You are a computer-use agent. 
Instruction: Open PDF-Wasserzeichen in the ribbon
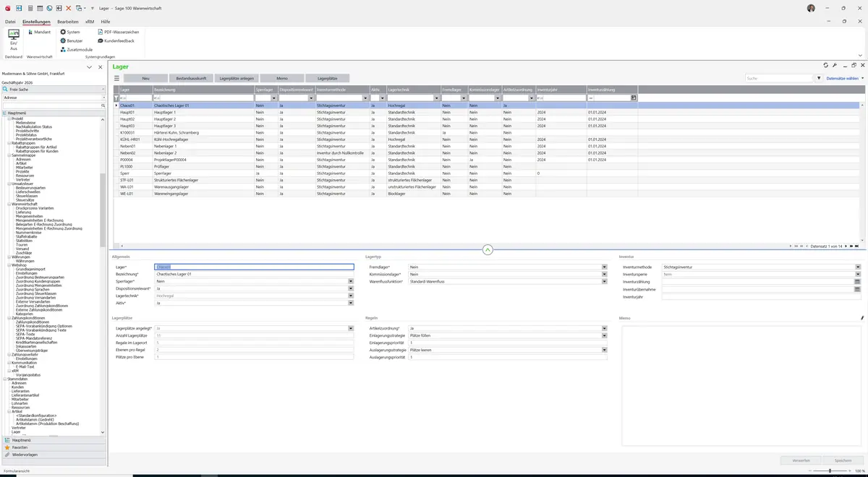118,32
